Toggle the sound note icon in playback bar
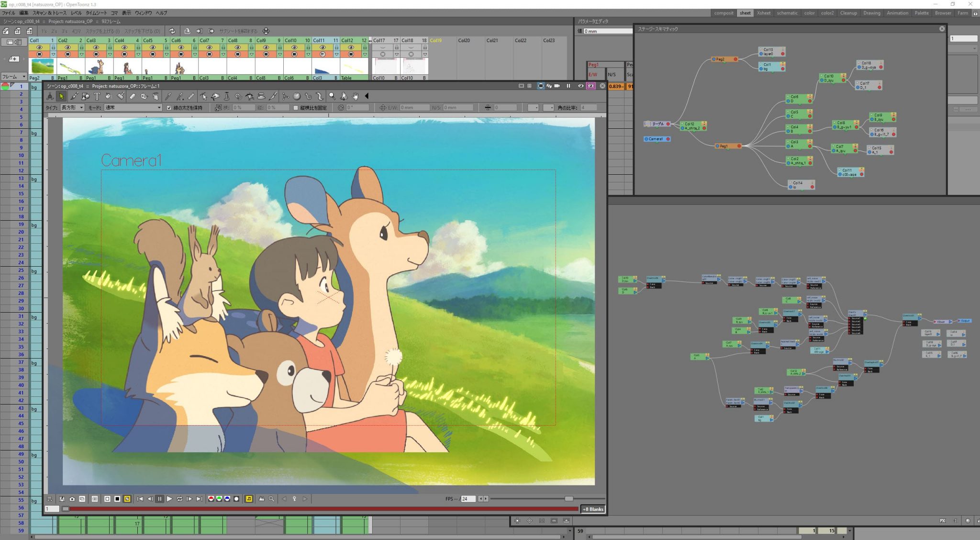Viewport: 980px width, 540px height. click(x=250, y=499)
